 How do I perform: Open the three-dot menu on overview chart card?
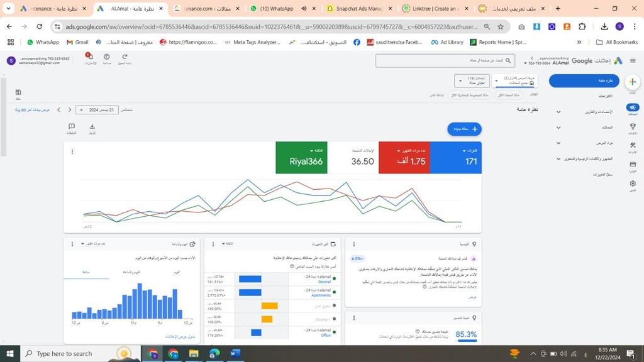click(x=72, y=152)
